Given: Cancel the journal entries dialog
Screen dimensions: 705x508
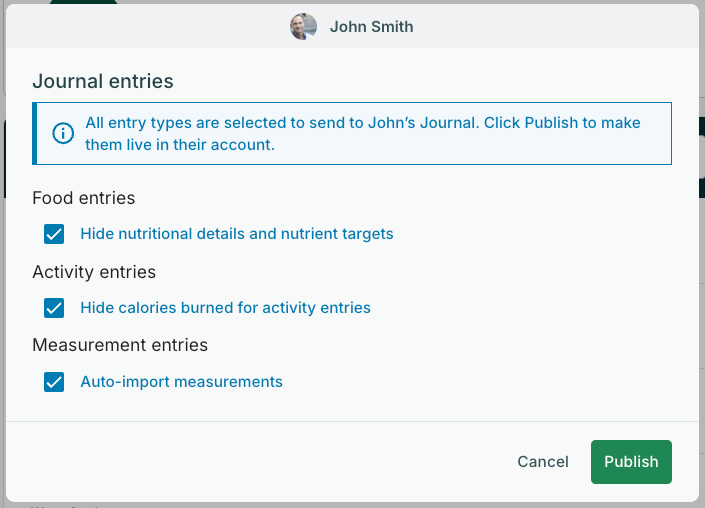Looking at the screenshot, I should pyautogui.click(x=543, y=462).
